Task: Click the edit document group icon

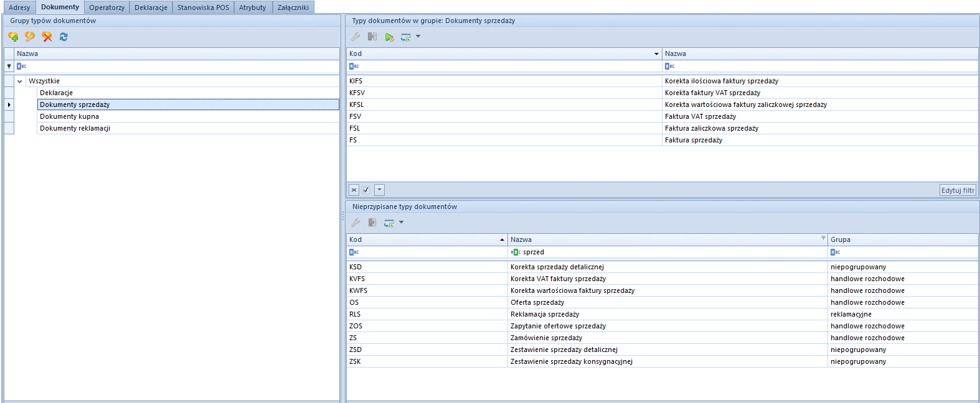Action: pos(30,37)
